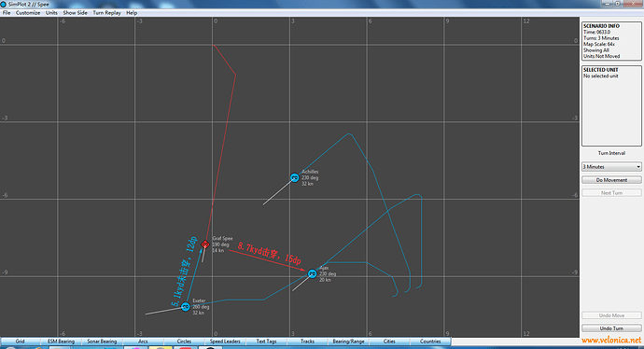Image resolution: width=644 pixels, height=349 pixels.
Task: Open the Turn Replay menu
Action: [106, 13]
